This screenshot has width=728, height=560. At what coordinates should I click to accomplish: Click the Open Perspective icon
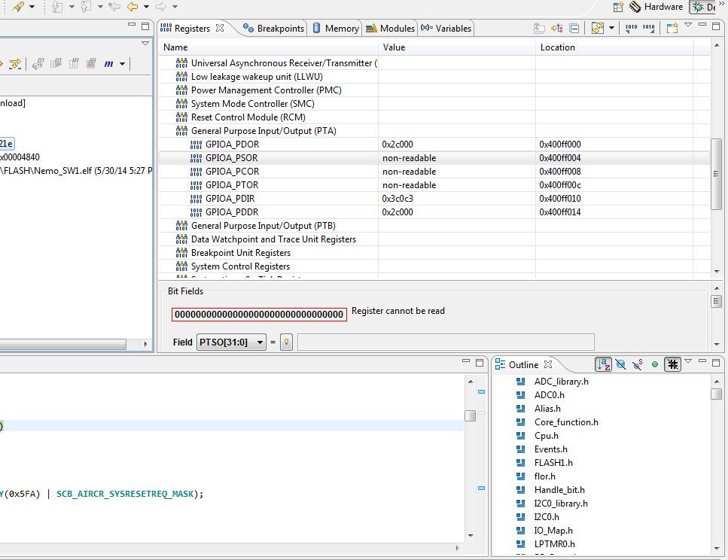tap(618, 7)
